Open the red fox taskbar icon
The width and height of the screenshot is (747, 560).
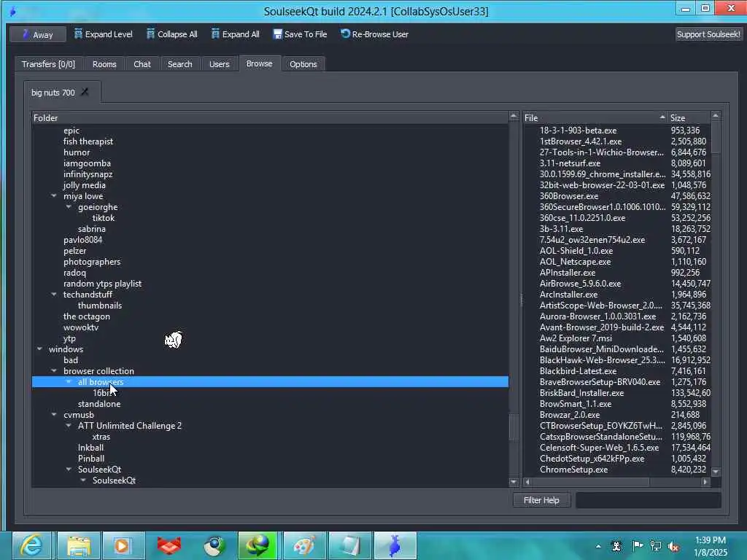point(169,545)
